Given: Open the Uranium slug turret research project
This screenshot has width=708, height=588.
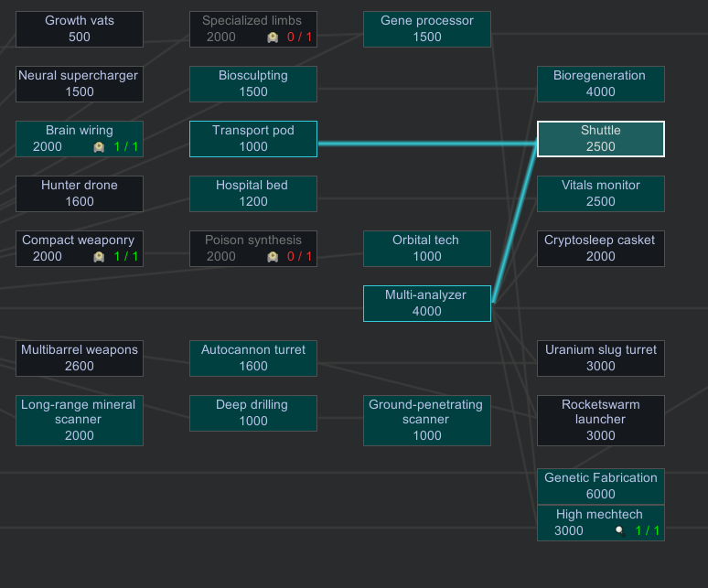Looking at the screenshot, I should pos(601,358).
